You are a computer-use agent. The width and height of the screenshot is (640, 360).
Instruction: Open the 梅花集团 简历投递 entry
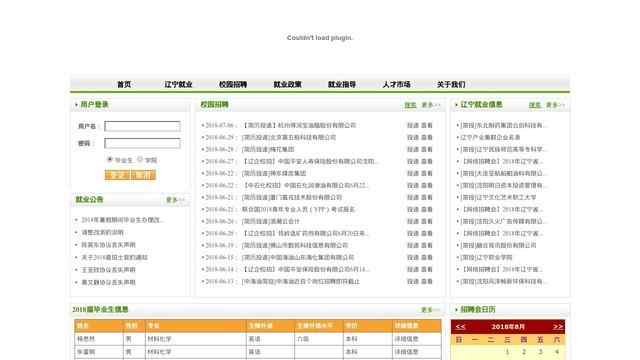pos(268,149)
